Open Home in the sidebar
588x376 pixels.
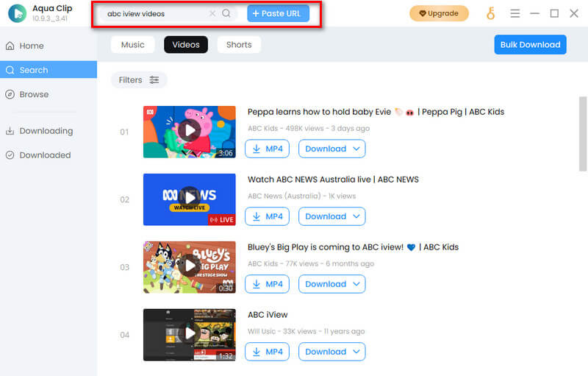coord(49,46)
